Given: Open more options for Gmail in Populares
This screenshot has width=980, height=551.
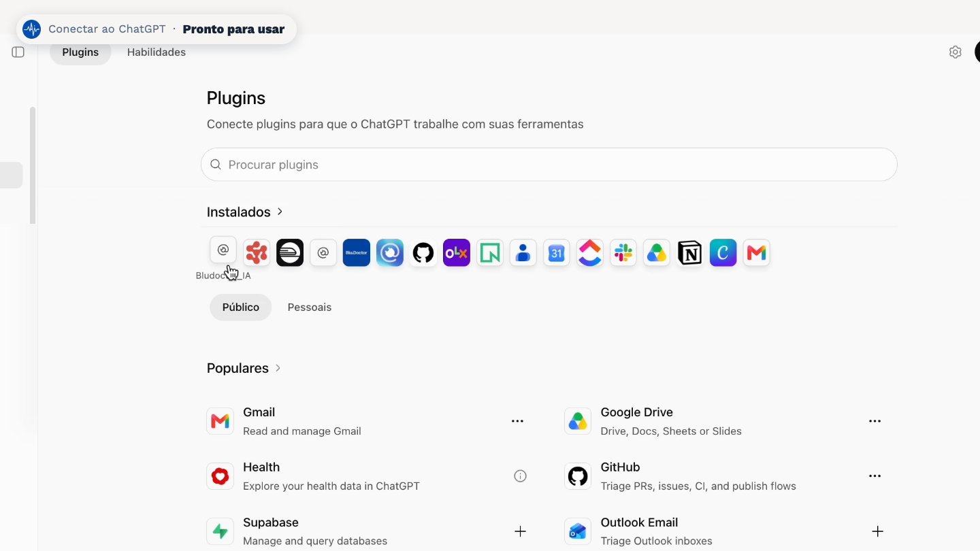Looking at the screenshot, I should [517, 421].
